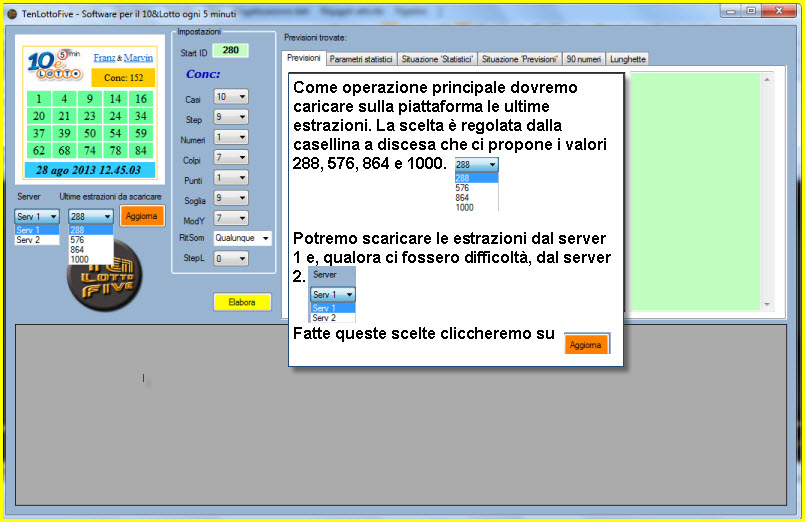Click Aggiorna beside the Ultime estrazioni dropdown
Image resolution: width=805 pixels, height=522 pixels.
click(141, 216)
